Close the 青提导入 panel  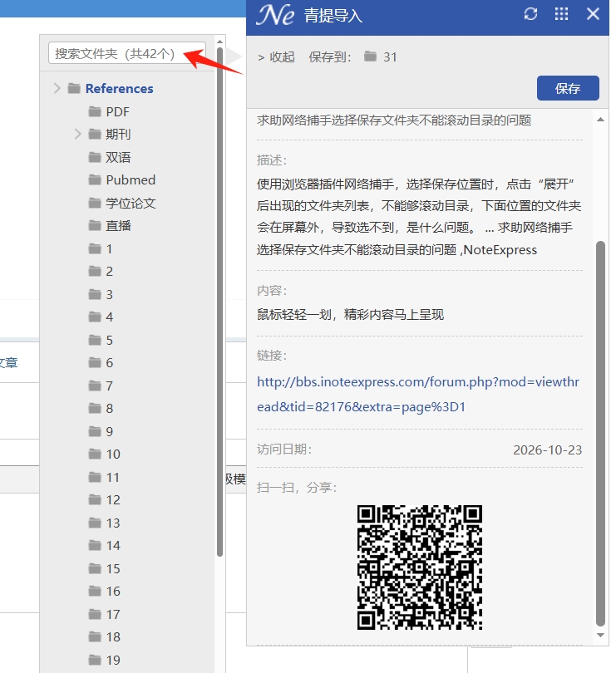(x=593, y=14)
